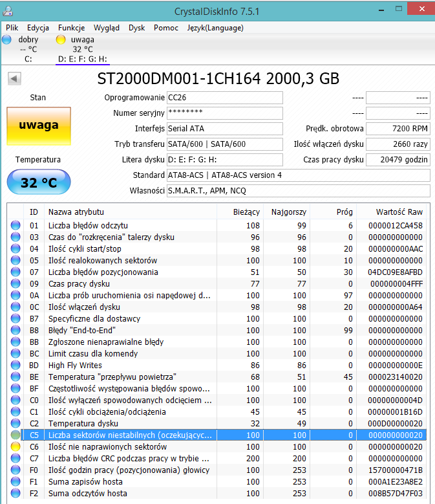Click the Numer seryjny field
This screenshot has width=435, height=504.
[225, 113]
